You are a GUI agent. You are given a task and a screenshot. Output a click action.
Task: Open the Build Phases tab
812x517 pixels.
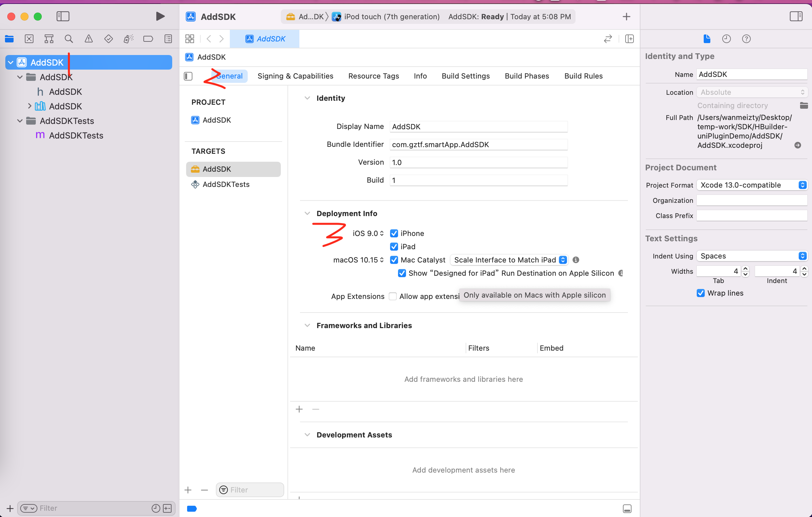coord(527,76)
